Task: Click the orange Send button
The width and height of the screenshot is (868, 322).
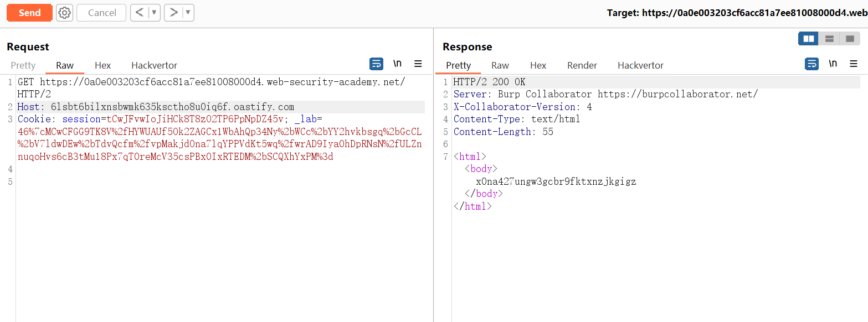Action: point(29,13)
